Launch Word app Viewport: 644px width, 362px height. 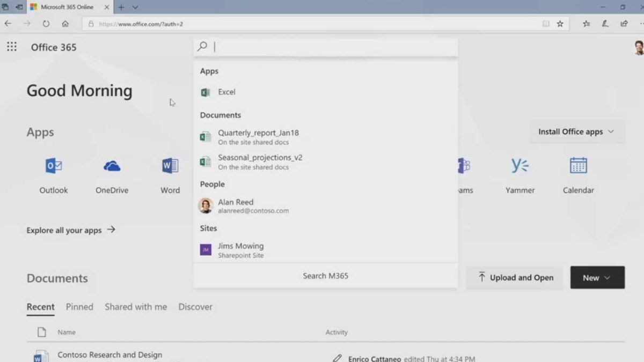170,175
